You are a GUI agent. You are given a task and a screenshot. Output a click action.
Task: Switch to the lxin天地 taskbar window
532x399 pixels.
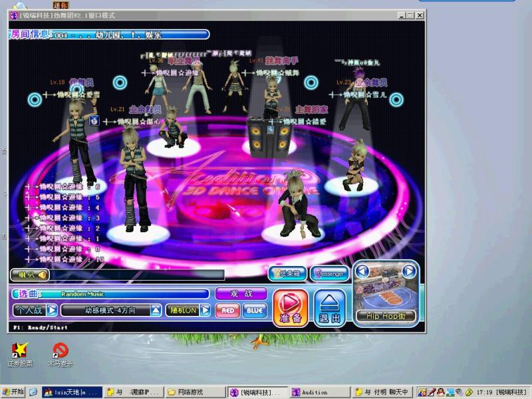[72, 392]
